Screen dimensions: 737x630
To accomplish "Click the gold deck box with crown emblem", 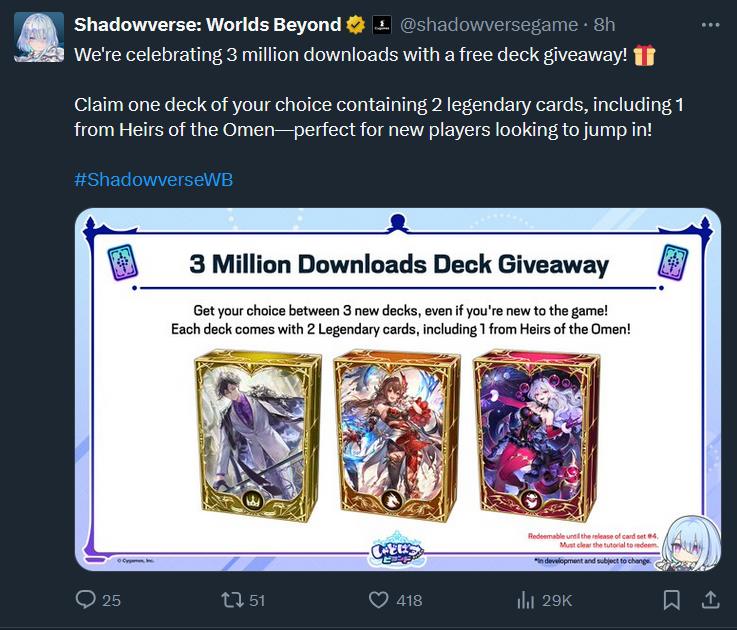I will tap(258, 435).
